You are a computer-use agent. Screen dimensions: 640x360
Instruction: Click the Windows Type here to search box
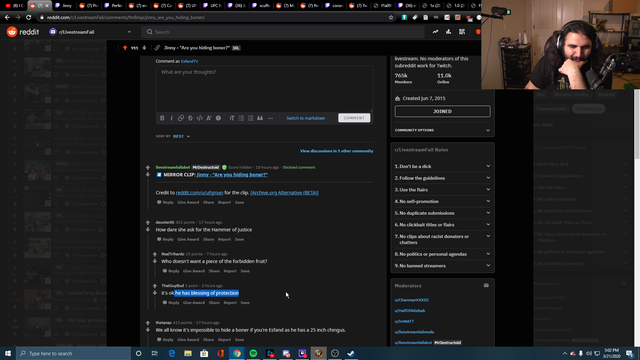(73, 353)
